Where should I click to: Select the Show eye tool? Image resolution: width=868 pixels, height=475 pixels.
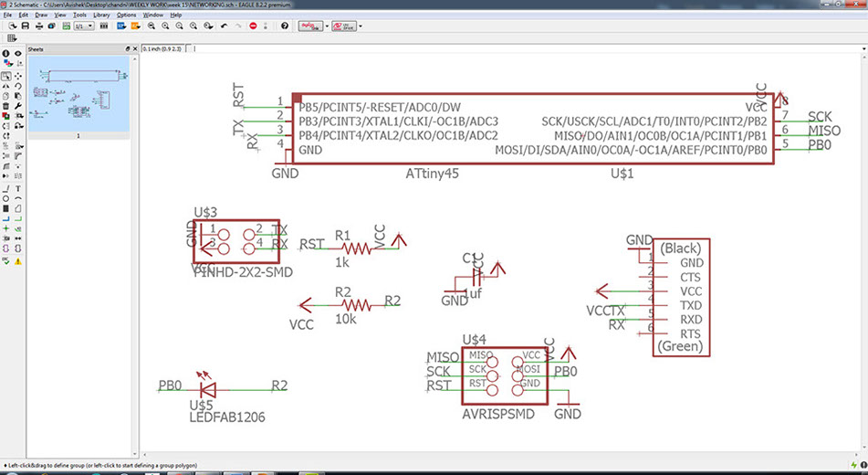(x=18, y=53)
